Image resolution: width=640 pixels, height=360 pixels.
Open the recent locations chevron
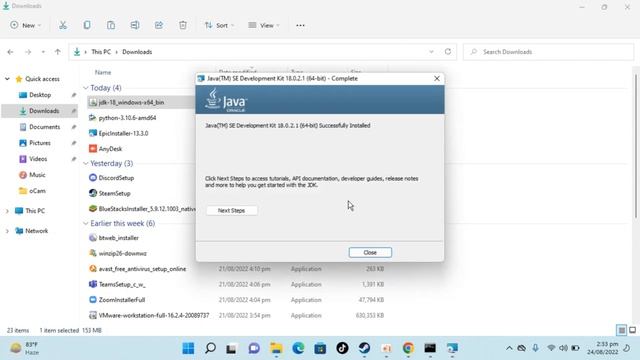[x=43, y=52]
